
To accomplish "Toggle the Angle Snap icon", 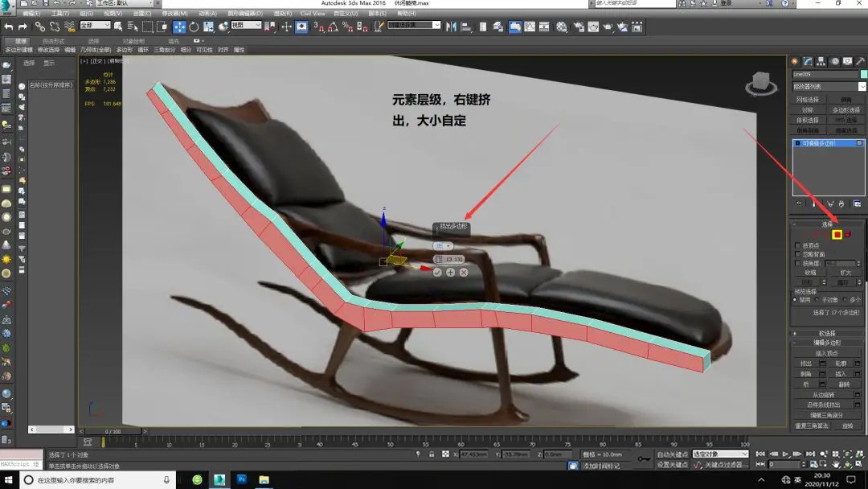I will (334, 26).
